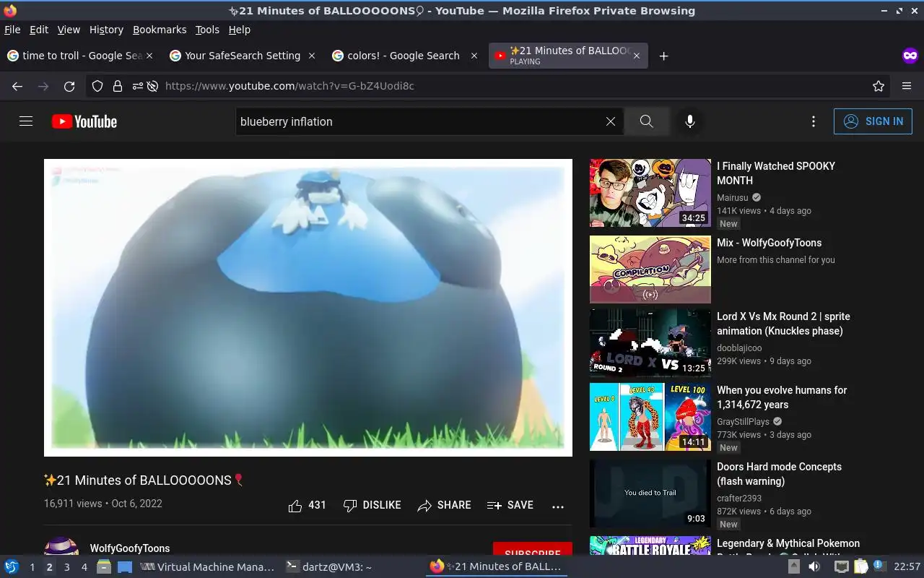Click the SIGN IN button
Screen dimensions: 924x578
point(873,121)
